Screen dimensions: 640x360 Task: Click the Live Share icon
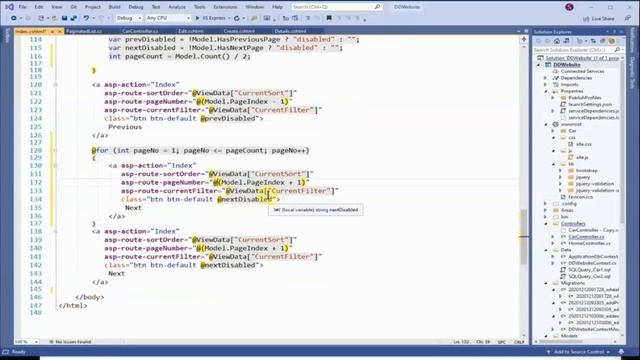point(586,19)
